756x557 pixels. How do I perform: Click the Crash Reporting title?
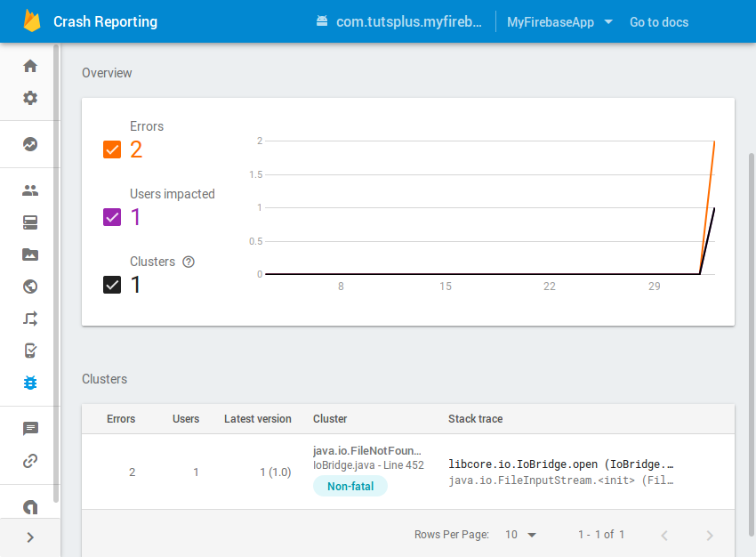106,21
